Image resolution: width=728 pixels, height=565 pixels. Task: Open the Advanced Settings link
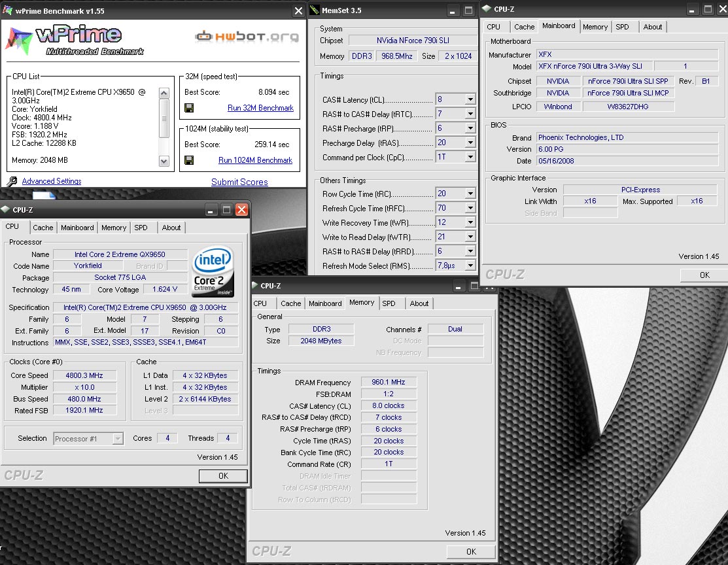tap(52, 181)
